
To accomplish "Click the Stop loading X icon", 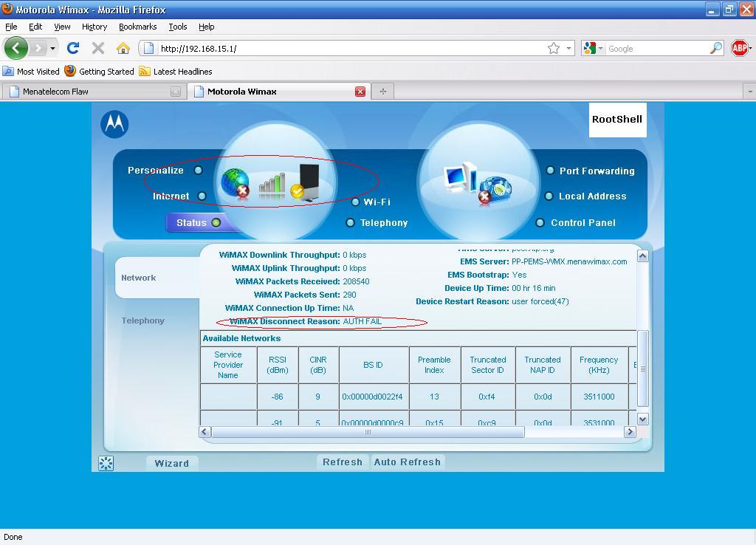I will point(98,48).
